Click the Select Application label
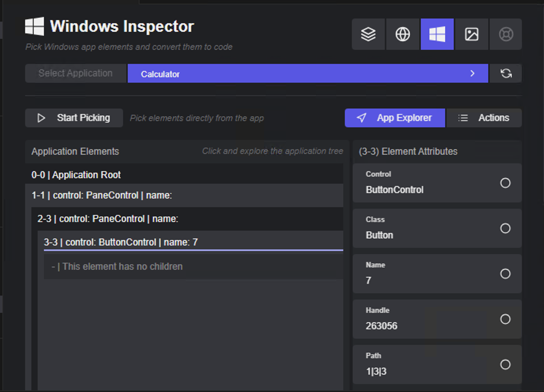544x392 pixels. (76, 73)
